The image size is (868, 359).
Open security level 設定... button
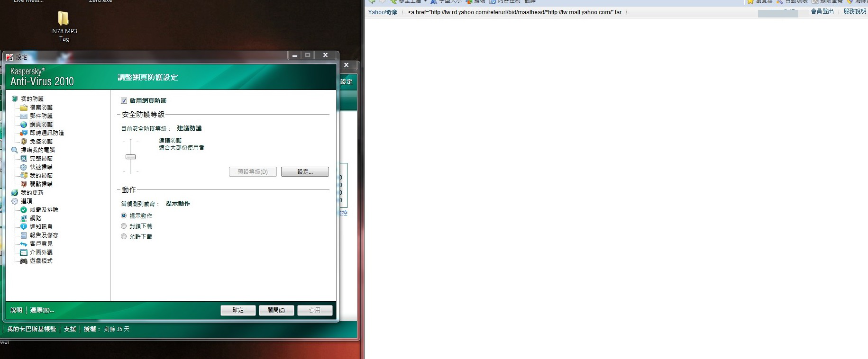coord(305,172)
